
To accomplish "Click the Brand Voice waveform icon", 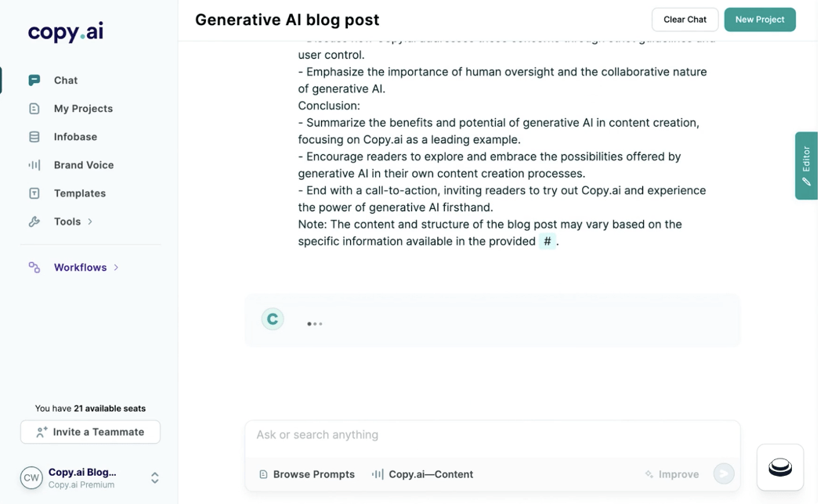I will coord(34,165).
